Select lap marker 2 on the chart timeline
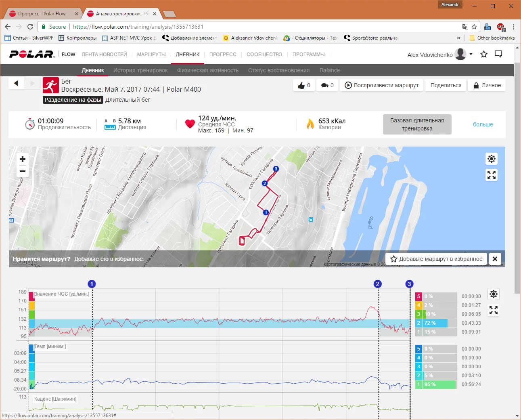 coord(378,284)
